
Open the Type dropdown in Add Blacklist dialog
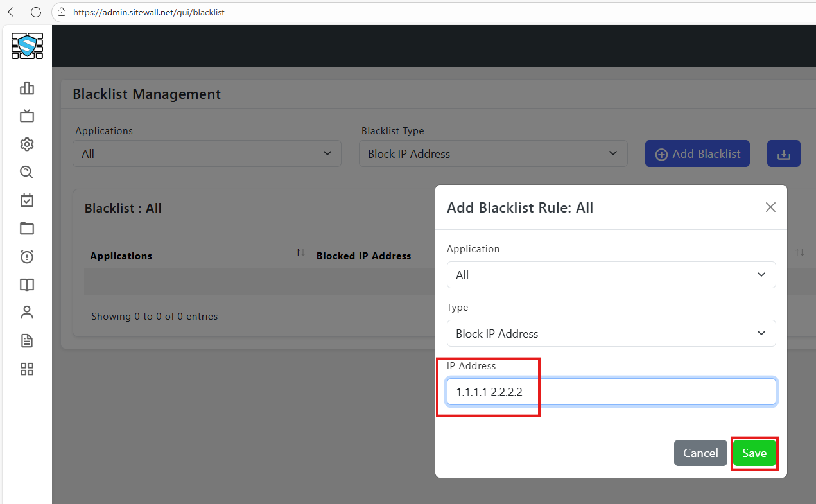click(x=611, y=333)
